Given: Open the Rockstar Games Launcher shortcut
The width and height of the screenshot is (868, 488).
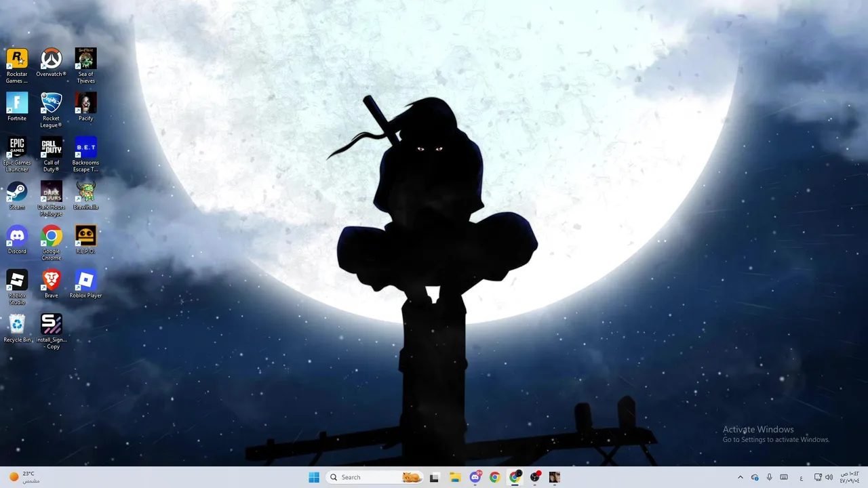Looking at the screenshot, I should coord(17,66).
